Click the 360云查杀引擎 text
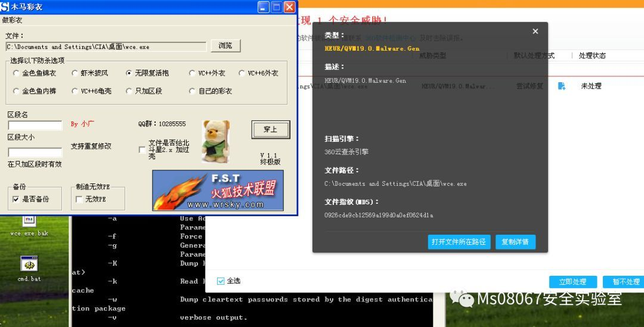644x327 pixels. pyautogui.click(x=346, y=152)
